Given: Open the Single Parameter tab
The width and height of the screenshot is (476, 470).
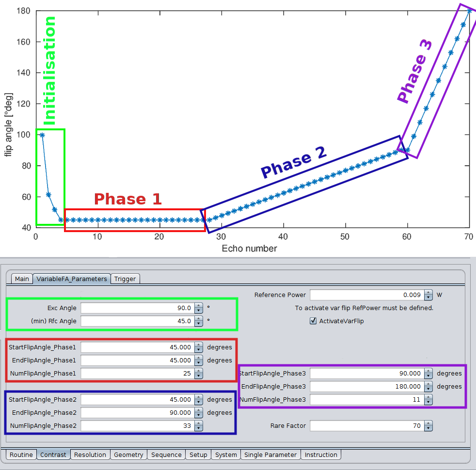Looking at the screenshot, I should [270, 454].
